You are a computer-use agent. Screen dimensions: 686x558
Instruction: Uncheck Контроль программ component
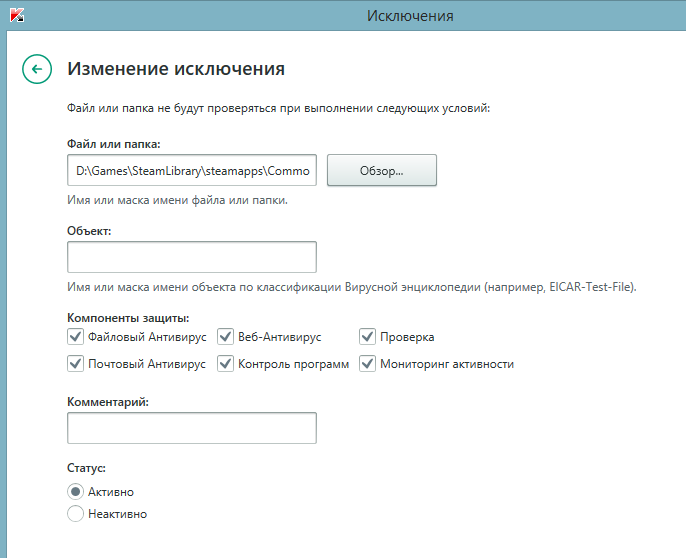225,364
